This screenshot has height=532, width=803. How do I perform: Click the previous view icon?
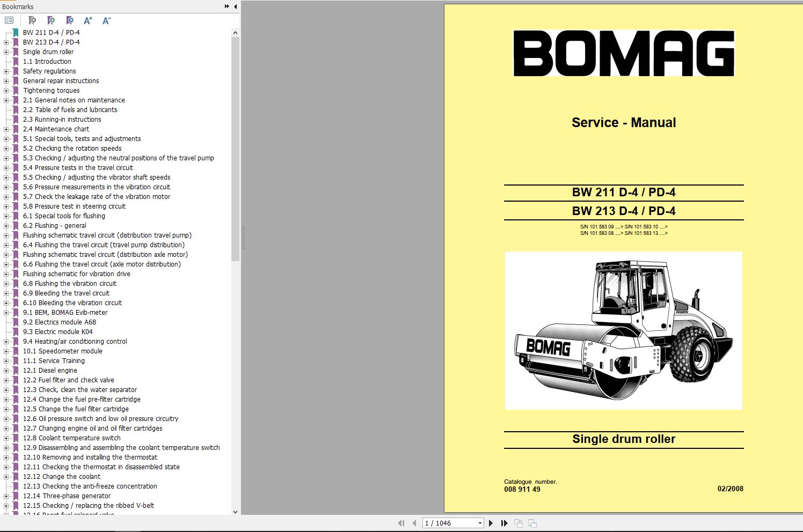(x=518, y=523)
